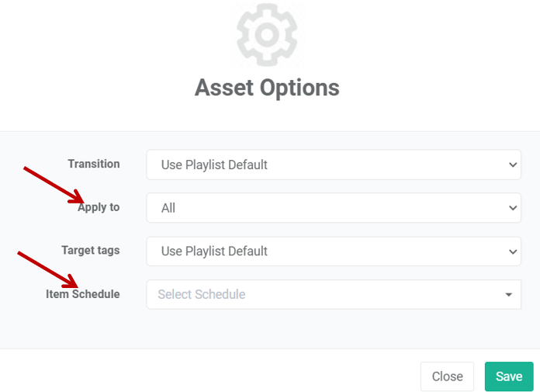Click the red arrow pointing at Item Schedule
The image size is (540, 392).
(48, 269)
